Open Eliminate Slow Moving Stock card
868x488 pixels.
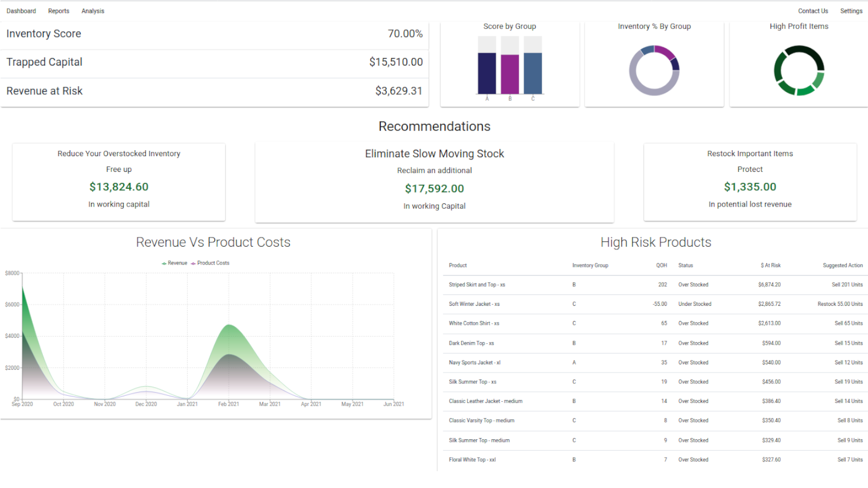coord(435,182)
